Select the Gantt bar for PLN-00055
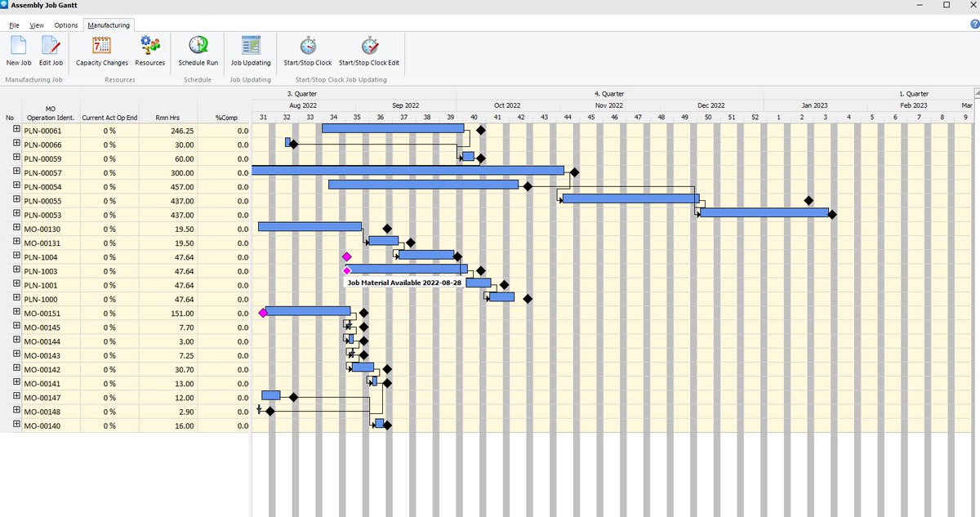Viewport: 980px width, 517px height. [629, 198]
